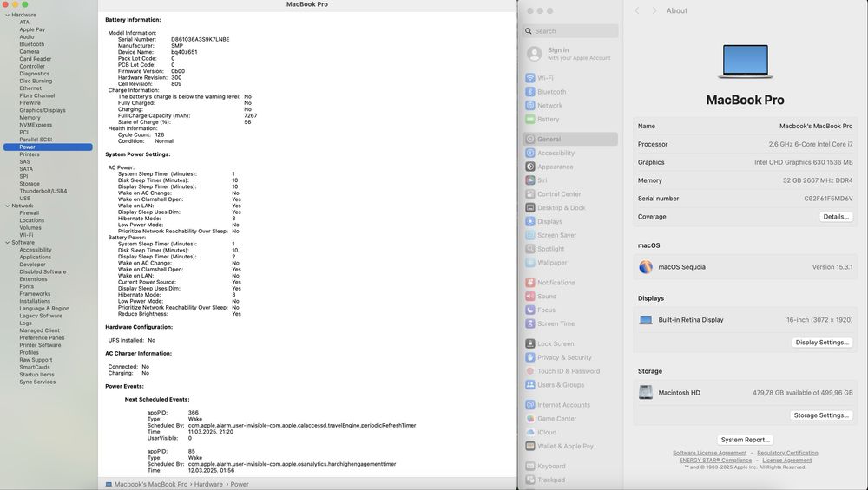Screen dimensions: 868x490
Task: Select Thunderbolt/USB4 in the Hardware list
Action: point(43,191)
